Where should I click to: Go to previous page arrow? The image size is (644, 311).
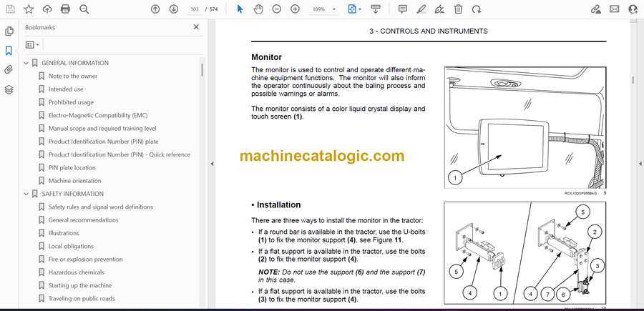coord(155,9)
